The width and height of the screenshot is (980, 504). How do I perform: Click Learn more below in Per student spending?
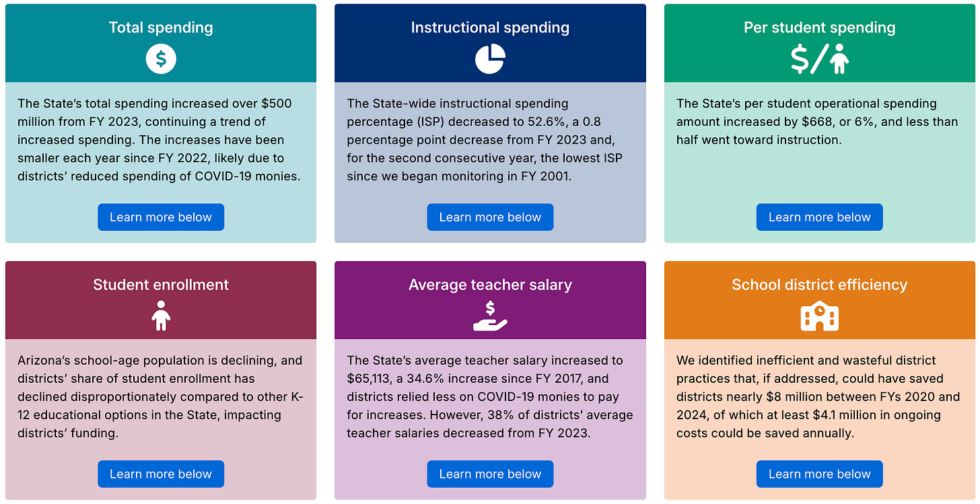pyautogui.click(x=819, y=217)
